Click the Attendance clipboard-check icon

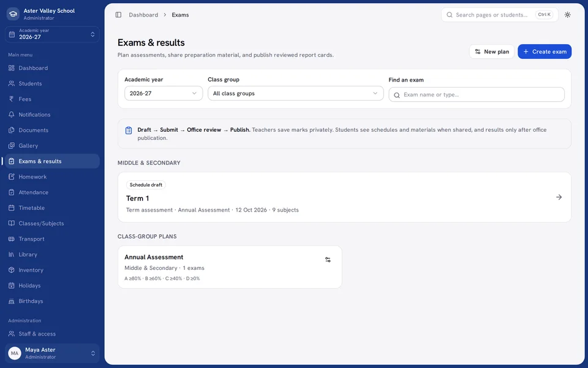(11, 192)
